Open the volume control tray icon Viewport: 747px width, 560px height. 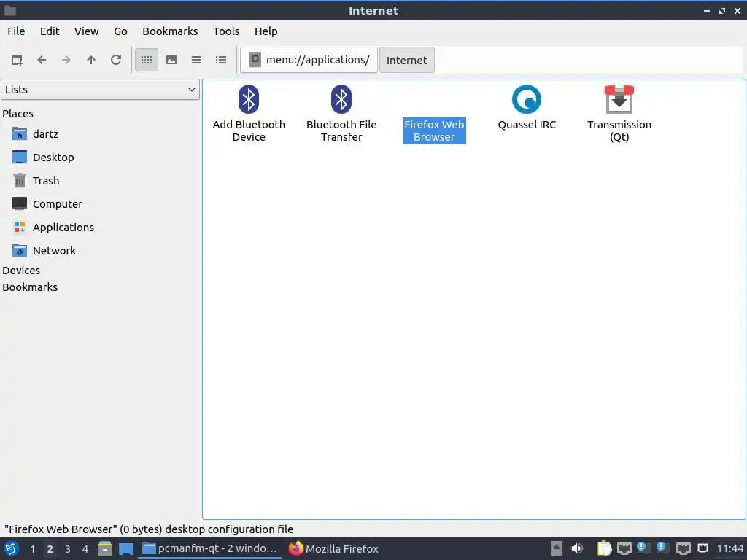[577, 548]
